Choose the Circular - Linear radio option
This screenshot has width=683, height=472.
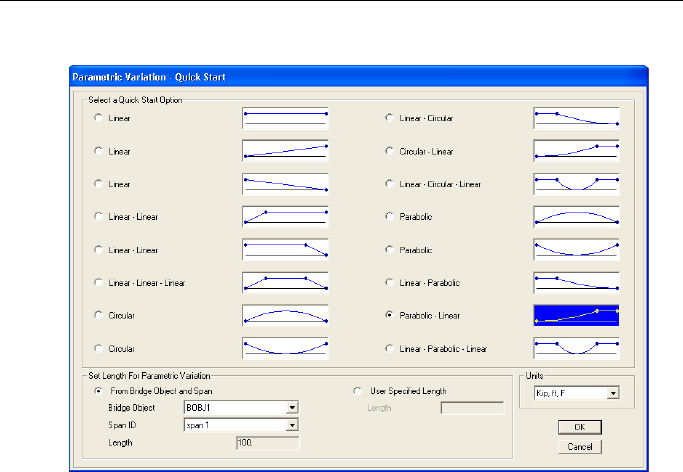[390, 151]
